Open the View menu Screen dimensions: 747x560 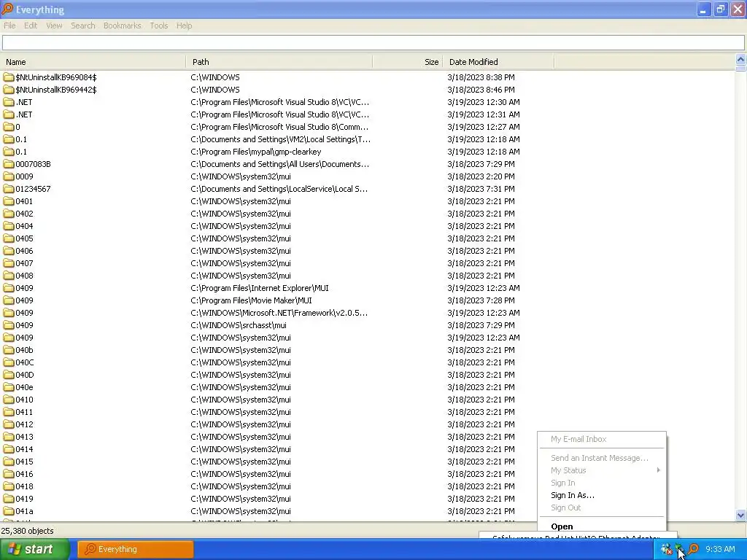click(54, 26)
